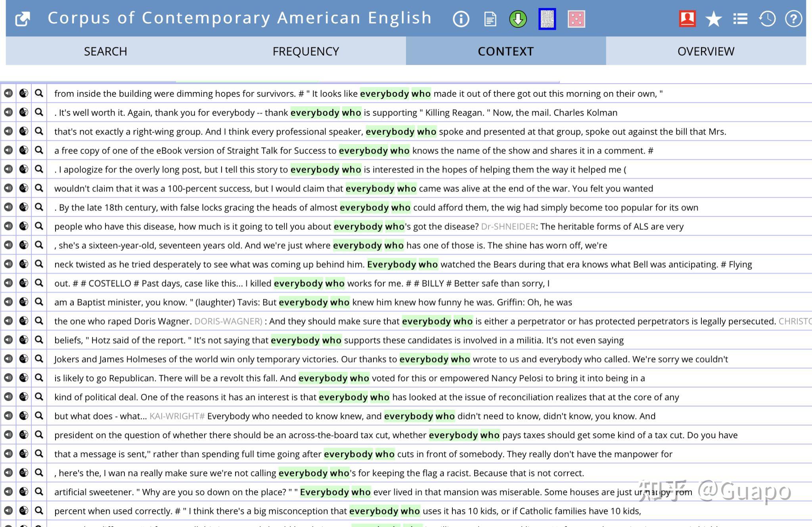This screenshot has width=812, height=527.
Task: Open the history clock icon
Action: click(767, 19)
